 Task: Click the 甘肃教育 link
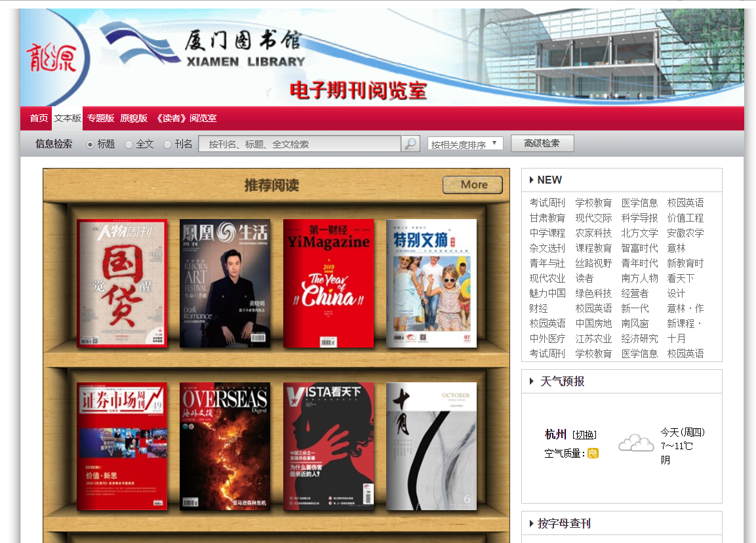547,218
